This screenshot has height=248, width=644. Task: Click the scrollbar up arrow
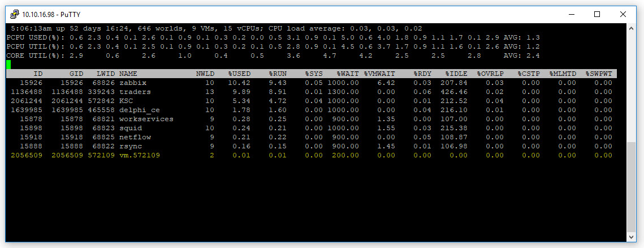pyautogui.click(x=631, y=28)
